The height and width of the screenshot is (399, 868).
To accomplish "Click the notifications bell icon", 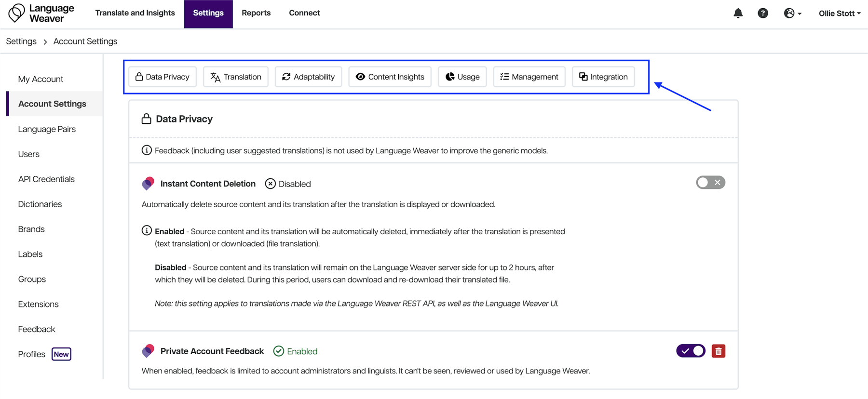I will click(x=738, y=13).
